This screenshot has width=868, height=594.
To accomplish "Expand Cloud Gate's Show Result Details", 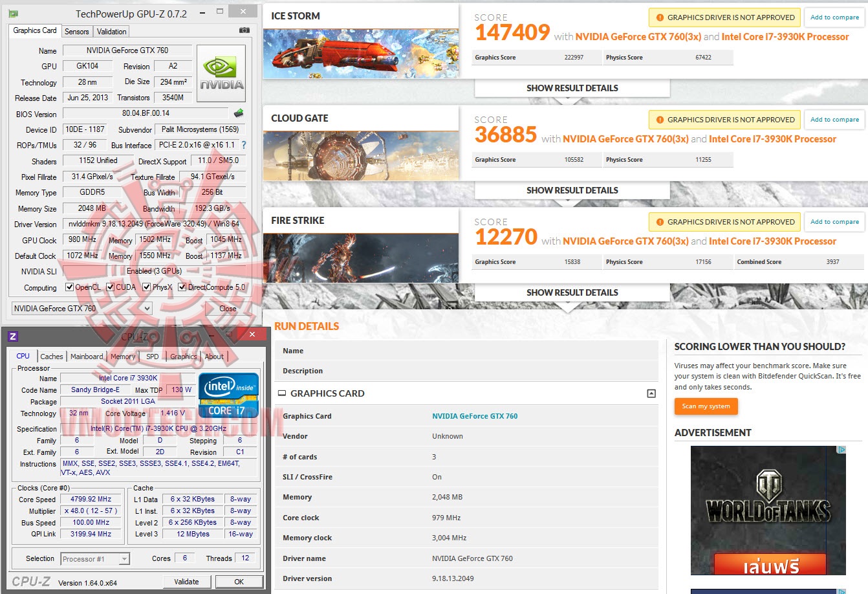I will [572, 190].
